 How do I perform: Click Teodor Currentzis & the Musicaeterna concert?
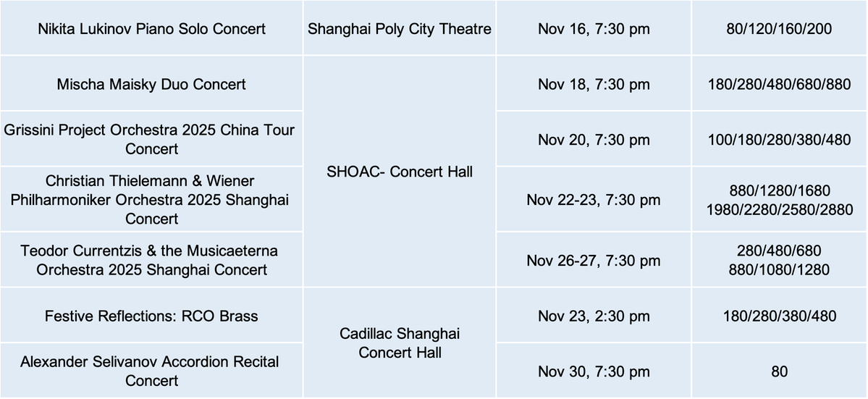pos(151,260)
